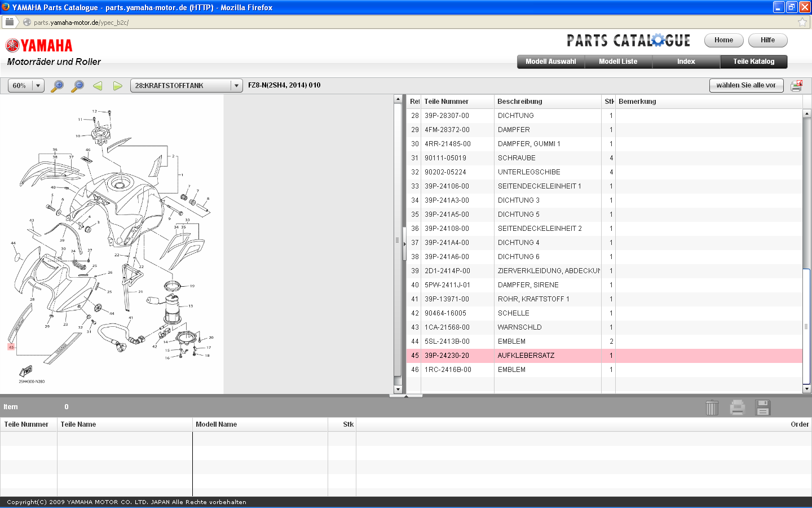The width and height of the screenshot is (812, 508).
Task: Click the save floppy disk icon
Action: point(763,407)
